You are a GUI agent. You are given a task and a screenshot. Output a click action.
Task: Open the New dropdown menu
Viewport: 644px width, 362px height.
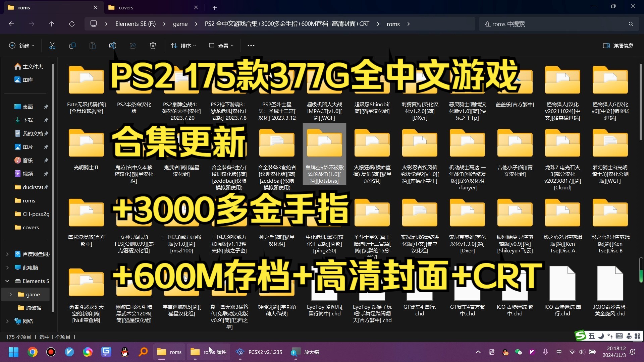point(21,46)
